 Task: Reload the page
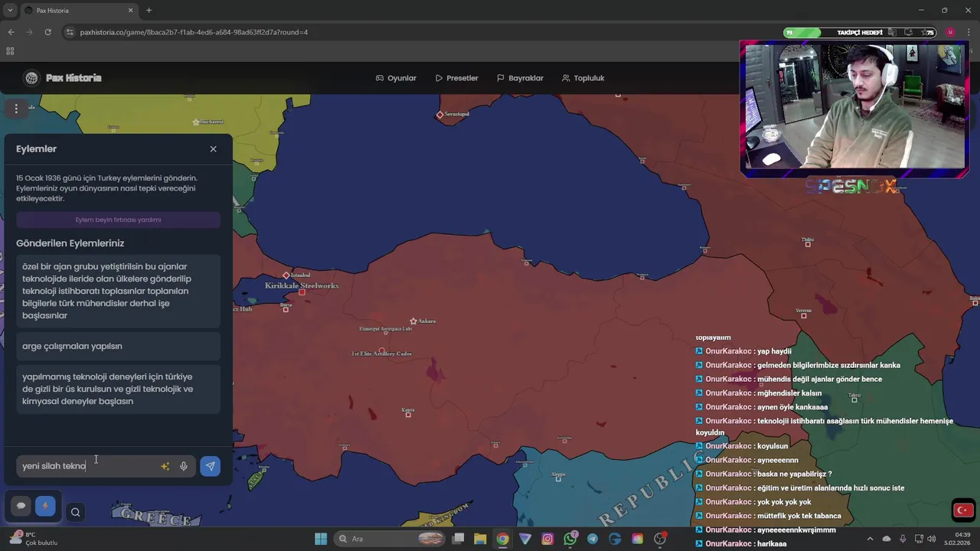pyautogui.click(x=47, y=32)
